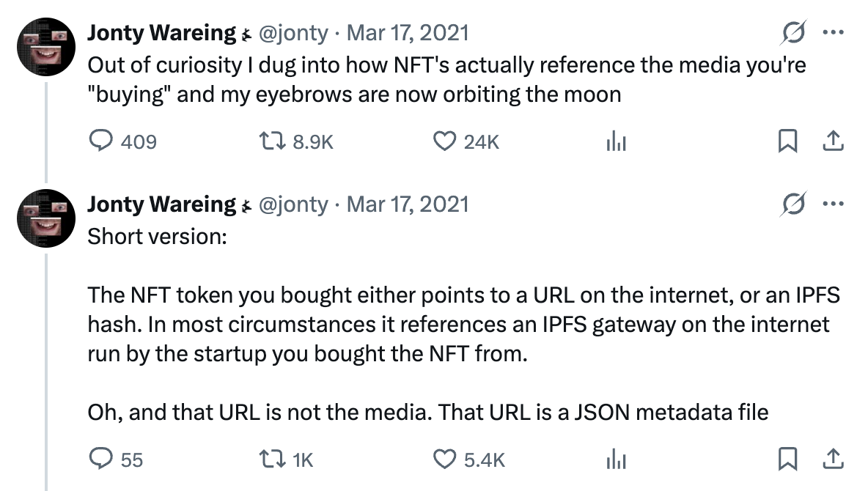This screenshot has height=491, width=868.
Task: View analytics of the first tweet
Action: (x=616, y=141)
